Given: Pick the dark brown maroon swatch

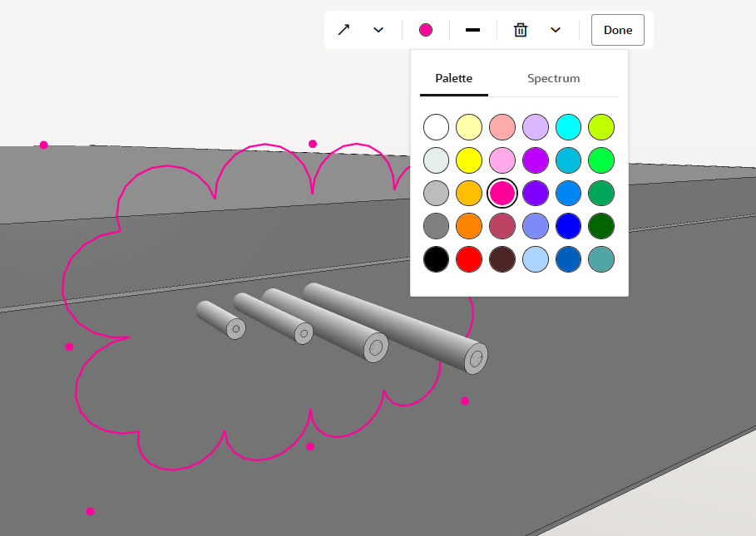Looking at the screenshot, I should point(502,259).
